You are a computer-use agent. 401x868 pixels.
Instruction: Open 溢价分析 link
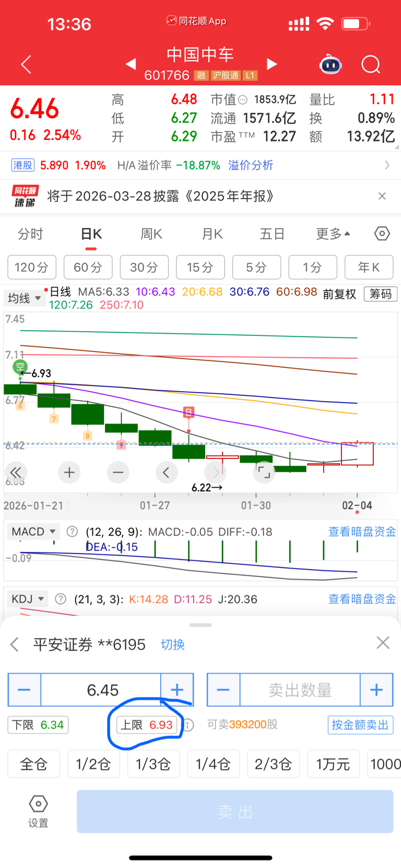pos(251,165)
